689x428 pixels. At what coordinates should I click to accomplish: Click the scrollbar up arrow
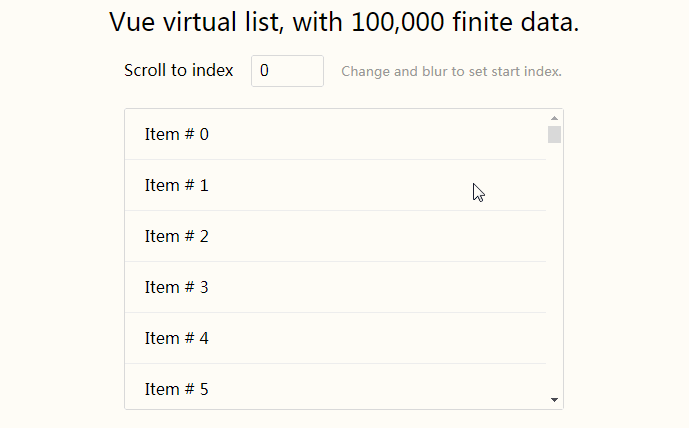tap(555, 118)
